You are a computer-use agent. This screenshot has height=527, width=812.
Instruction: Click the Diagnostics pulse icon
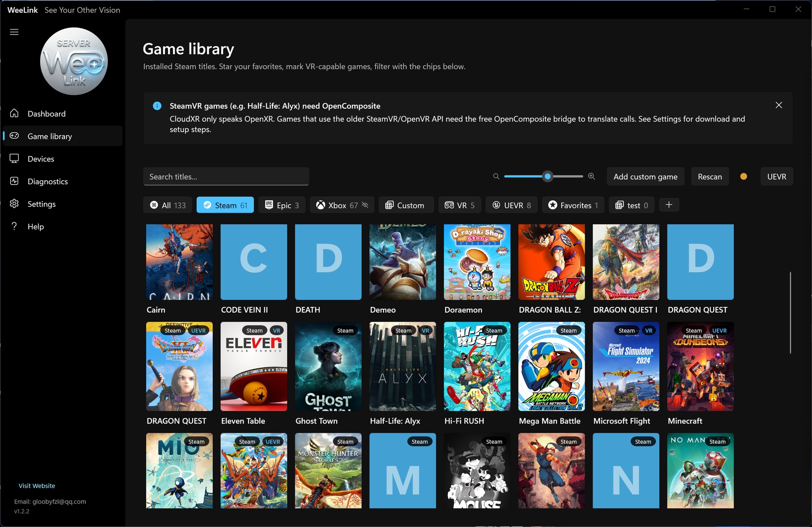click(14, 181)
